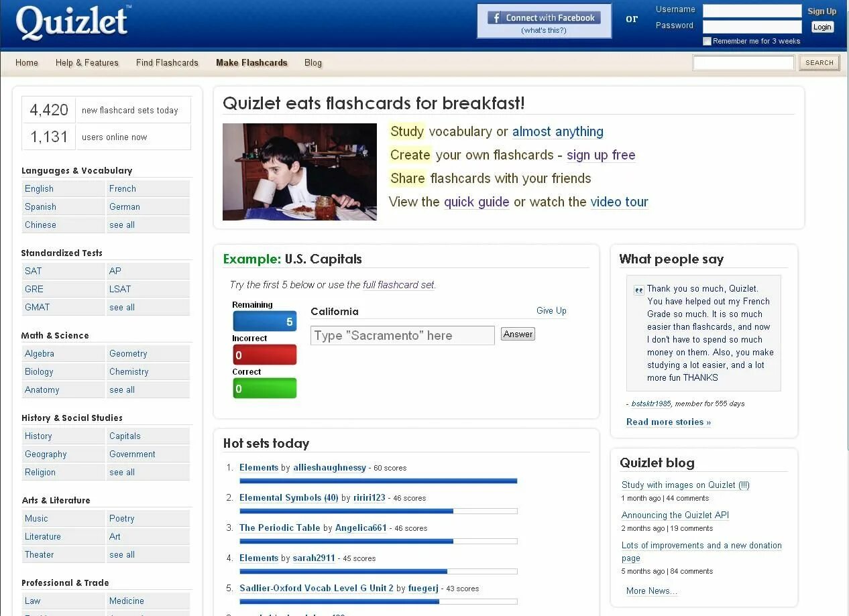Go to Find Flashcards
849x616 pixels.
(167, 63)
